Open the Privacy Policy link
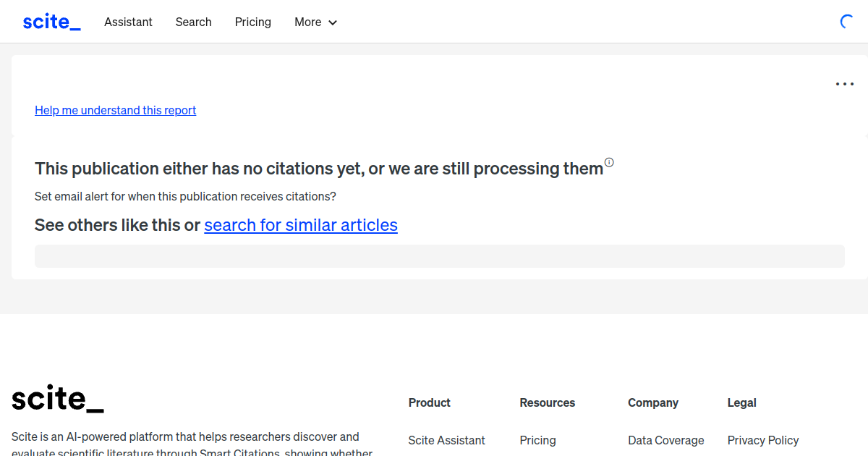 point(763,440)
